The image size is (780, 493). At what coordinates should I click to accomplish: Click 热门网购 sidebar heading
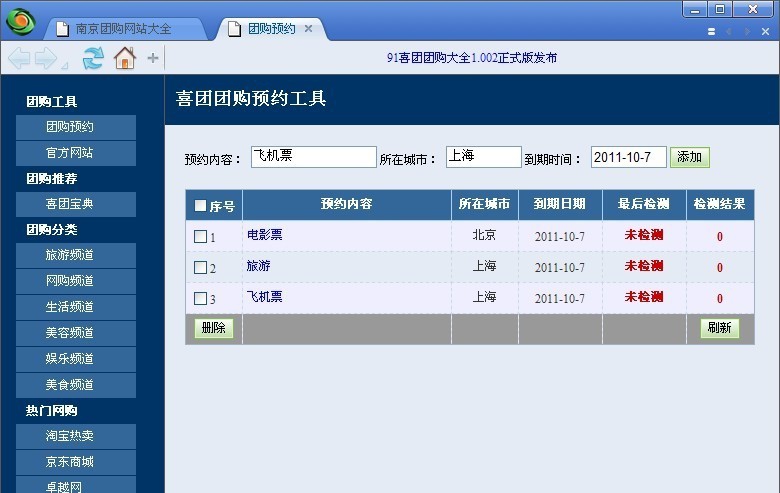click(52, 410)
